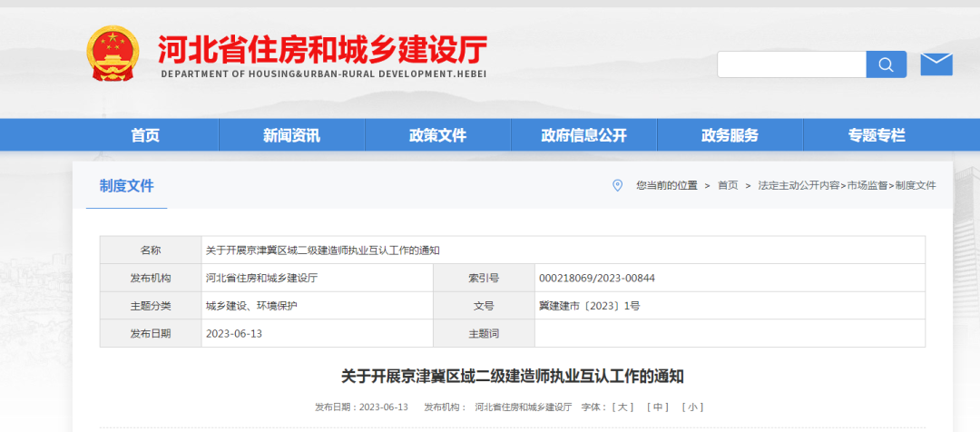Open the 首页 navigation tab

click(x=145, y=135)
